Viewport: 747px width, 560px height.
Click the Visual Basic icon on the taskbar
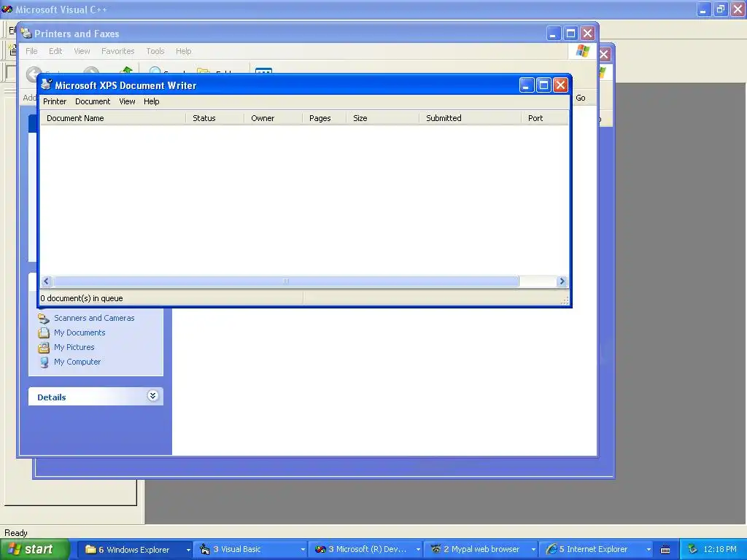[204, 550]
